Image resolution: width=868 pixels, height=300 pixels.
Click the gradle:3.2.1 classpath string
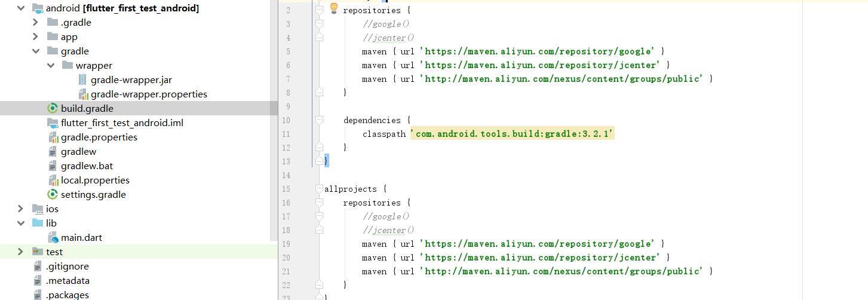coord(512,134)
